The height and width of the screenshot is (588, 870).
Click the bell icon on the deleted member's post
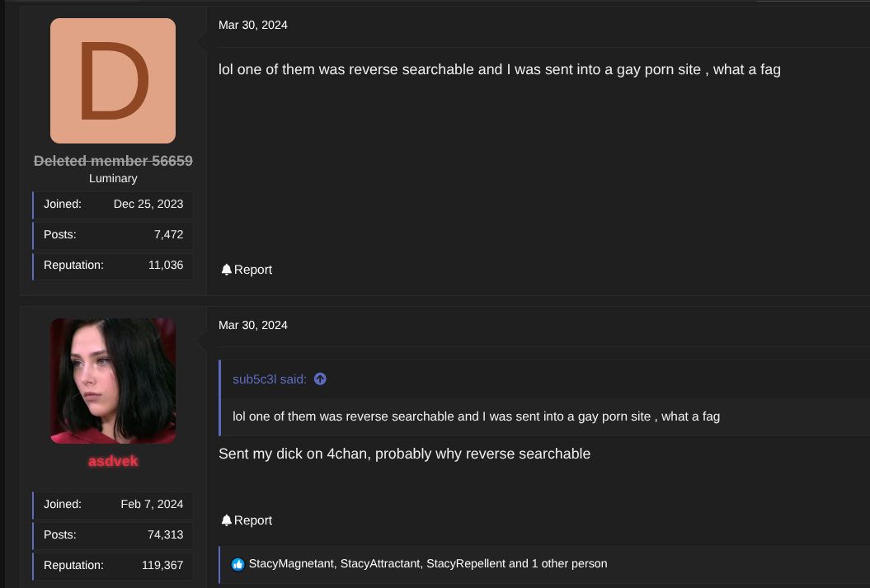(x=227, y=270)
